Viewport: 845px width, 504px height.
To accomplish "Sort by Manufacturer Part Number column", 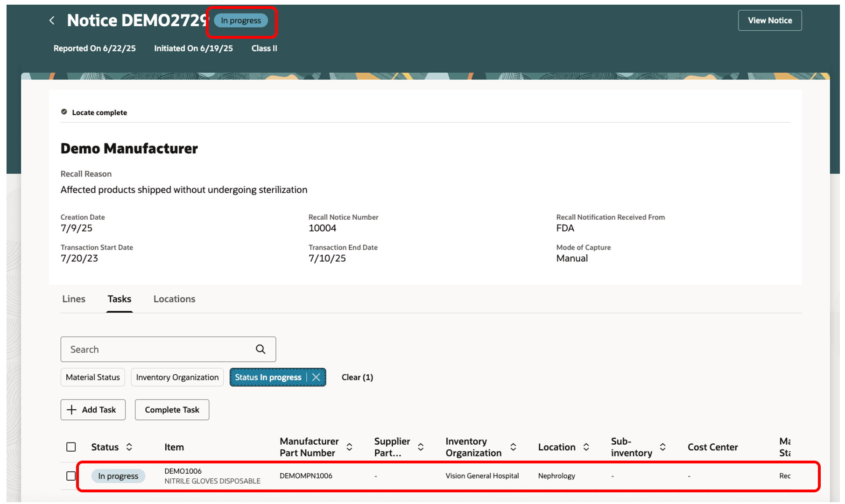I will point(349,447).
